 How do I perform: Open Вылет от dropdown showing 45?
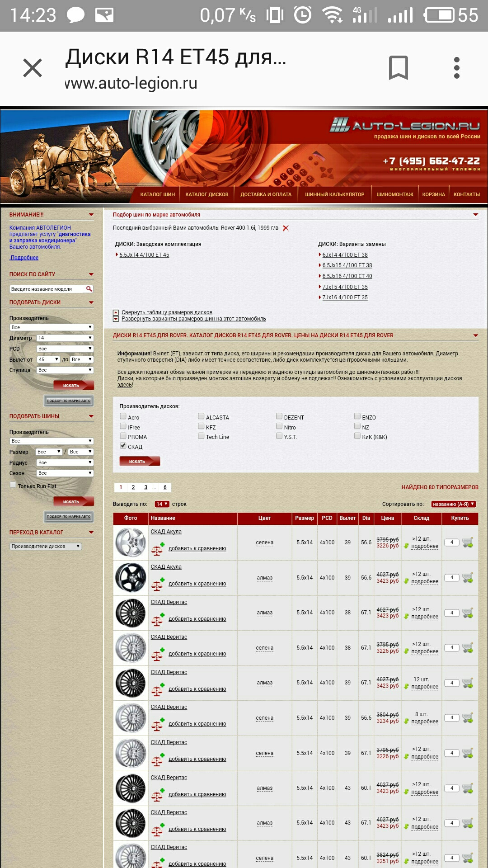click(48, 359)
